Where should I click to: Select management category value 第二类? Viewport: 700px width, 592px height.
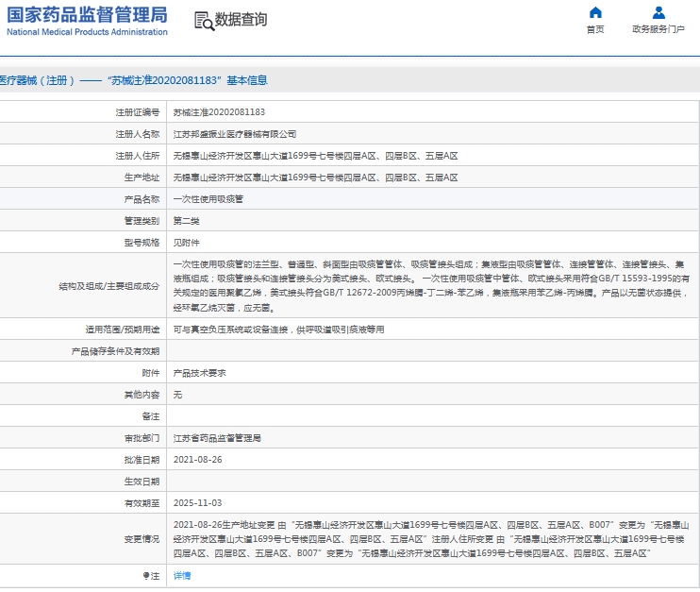click(x=186, y=221)
